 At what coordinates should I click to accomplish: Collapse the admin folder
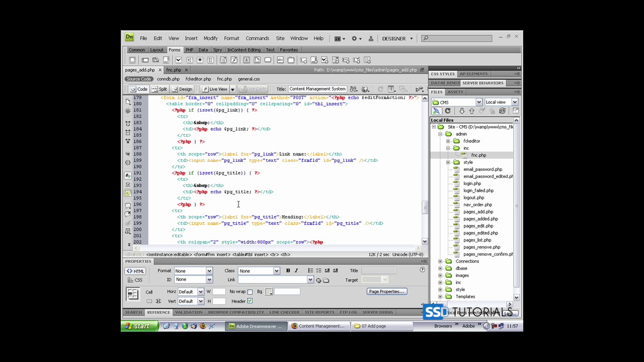coord(440,134)
